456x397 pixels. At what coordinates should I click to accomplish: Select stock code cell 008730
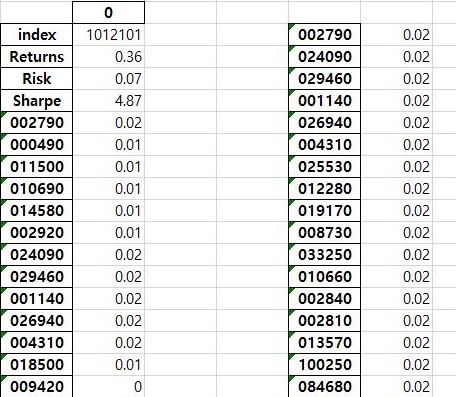(x=324, y=232)
